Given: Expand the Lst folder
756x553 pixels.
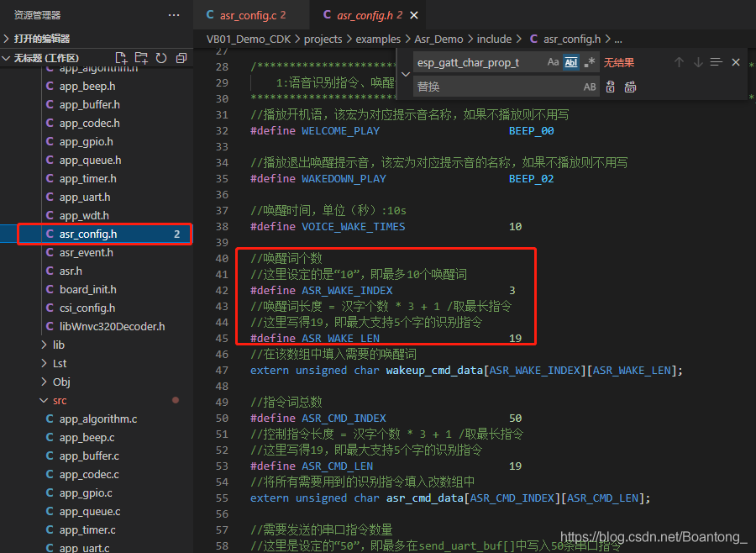Looking at the screenshot, I should coord(97,363).
